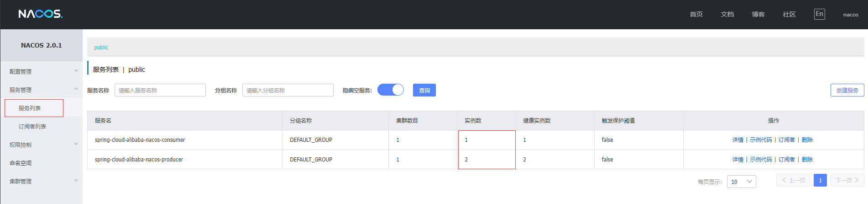This screenshot has width=868, height=204.
Task: Open the page size dropdown showing 10
Action: pyautogui.click(x=742, y=182)
